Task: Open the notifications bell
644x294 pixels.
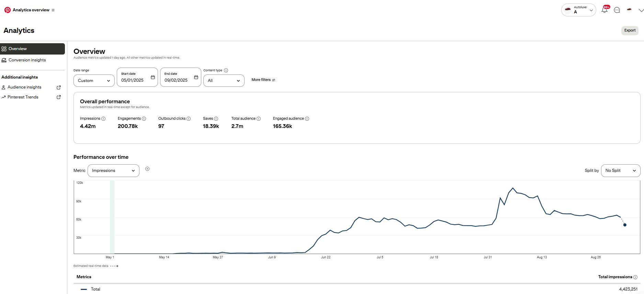Action: [x=604, y=10]
